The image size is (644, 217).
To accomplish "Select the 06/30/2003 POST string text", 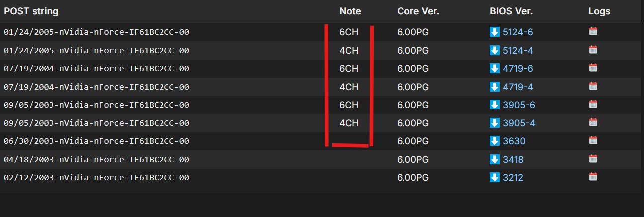I will (x=96, y=141).
